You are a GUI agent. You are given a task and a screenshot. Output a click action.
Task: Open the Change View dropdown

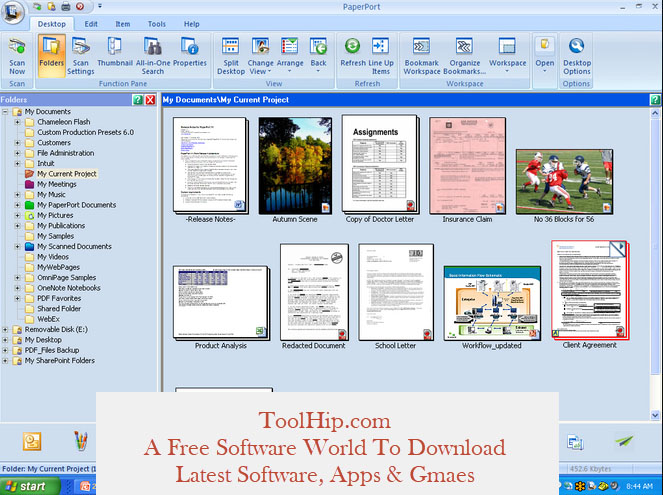coord(260,56)
